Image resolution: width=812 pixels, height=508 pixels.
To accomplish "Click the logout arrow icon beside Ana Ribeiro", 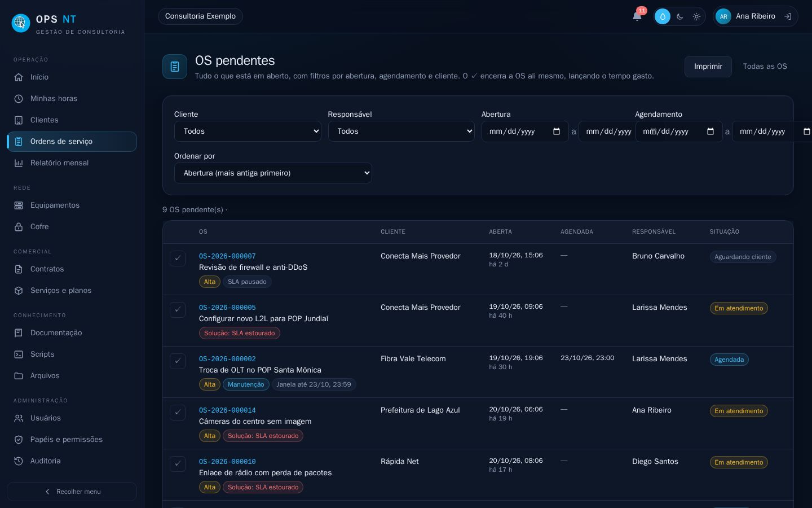I will pos(788,16).
